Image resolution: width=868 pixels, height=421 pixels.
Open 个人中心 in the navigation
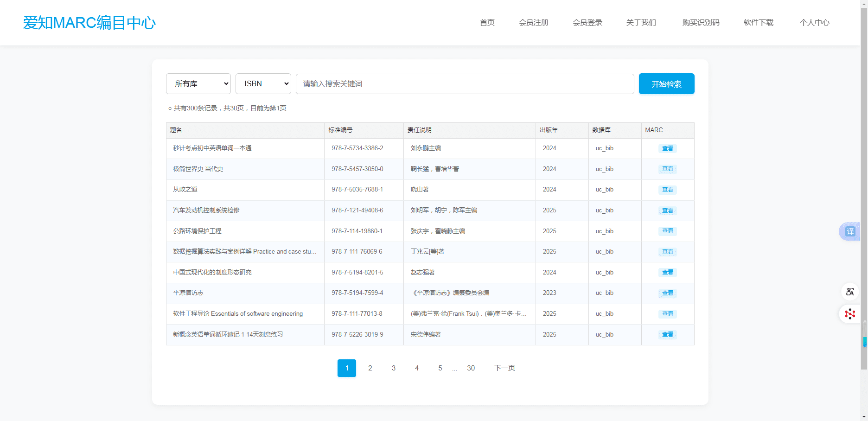click(815, 23)
